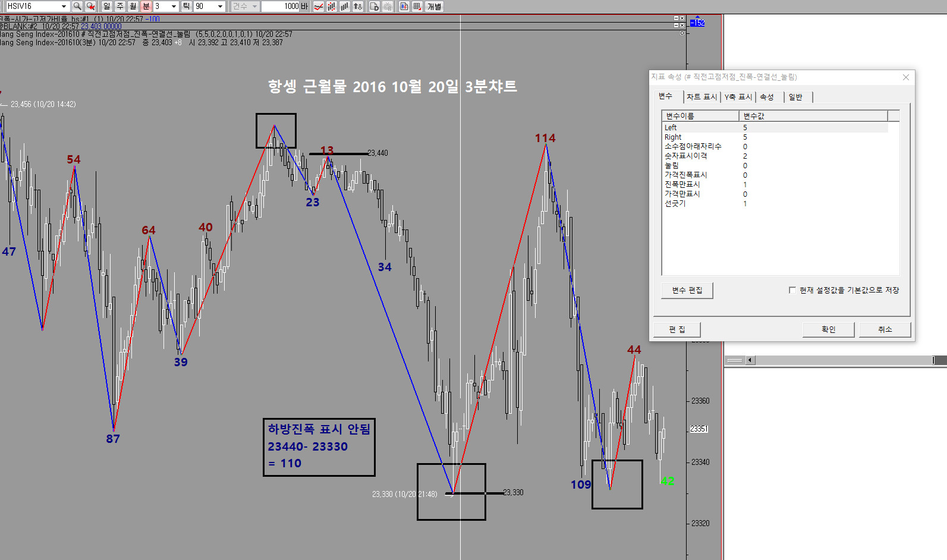Open the Y축 표시 tab
Viewport: 947px width, 560px height.
[x=738, y=97]
